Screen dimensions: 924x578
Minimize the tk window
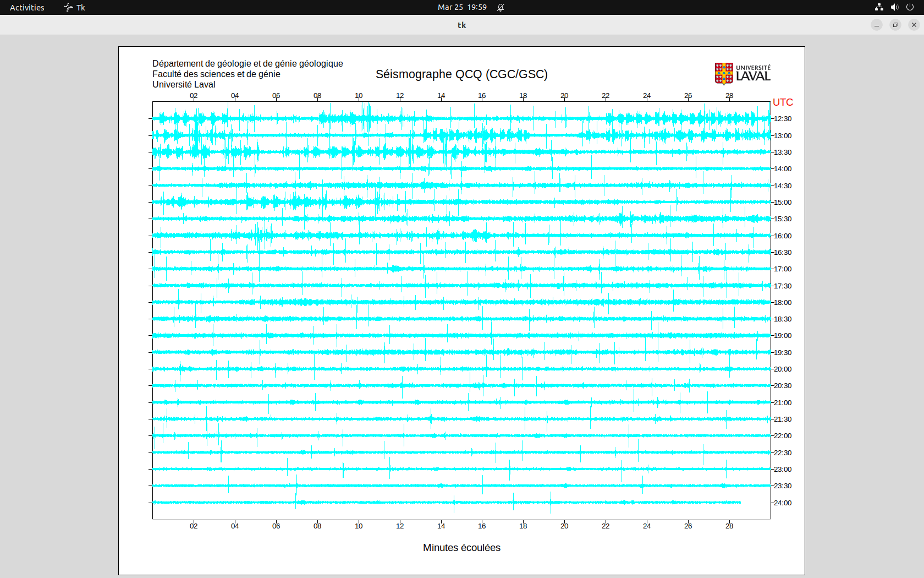(877, 25)
